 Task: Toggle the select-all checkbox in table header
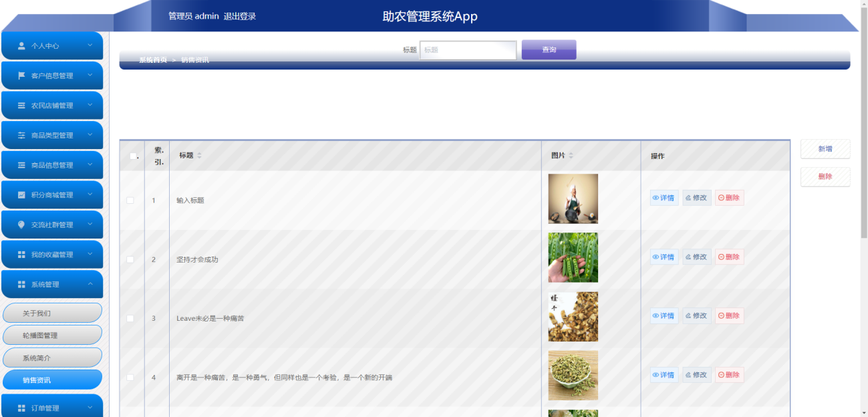(x=132, y=156)
